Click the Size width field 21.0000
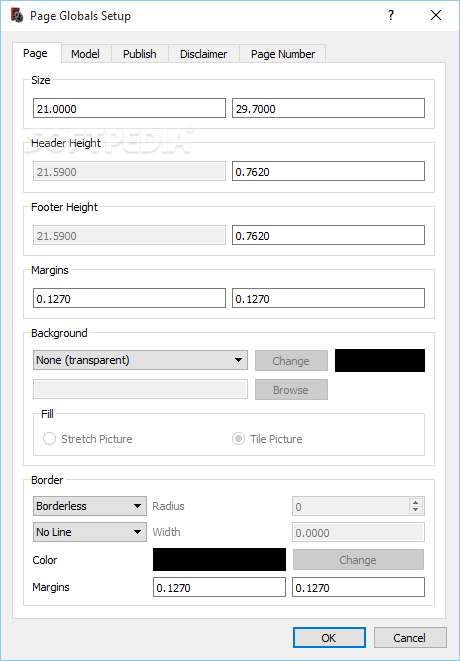This screenshot has height=661, width=460. point(129,108)
